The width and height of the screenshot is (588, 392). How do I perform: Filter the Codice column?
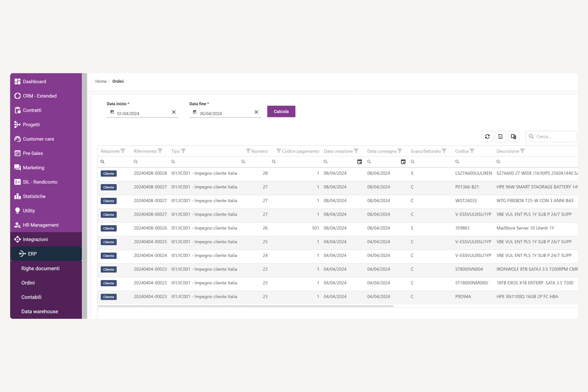tap(472, 151)
